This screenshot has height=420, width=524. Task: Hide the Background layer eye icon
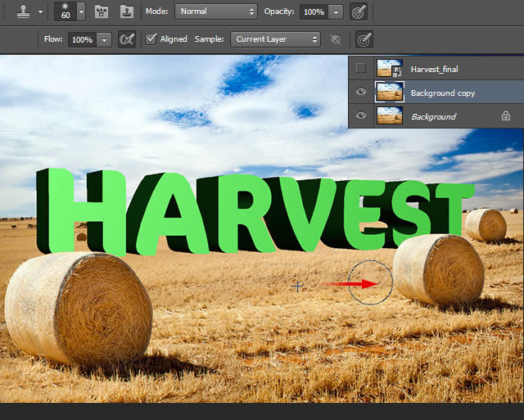coord(360,115)
